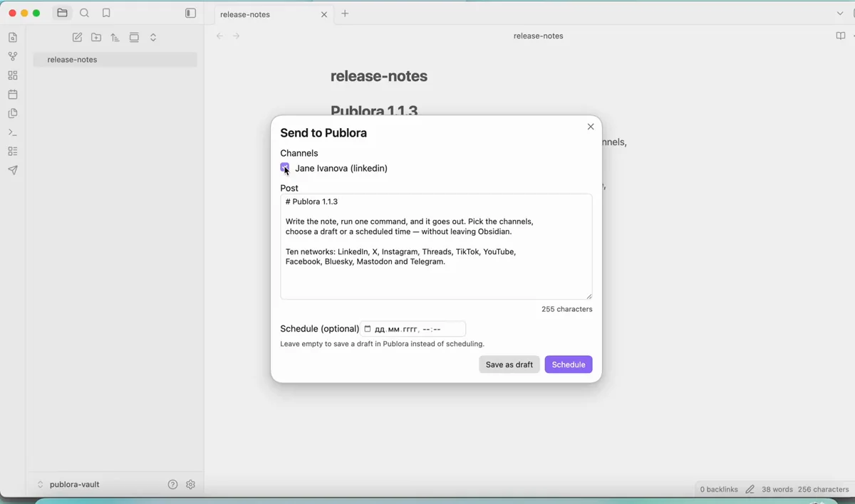Click the Save as draft button
Image resolution: width=855 pixels, height=504 pixels.
[509, 364]
